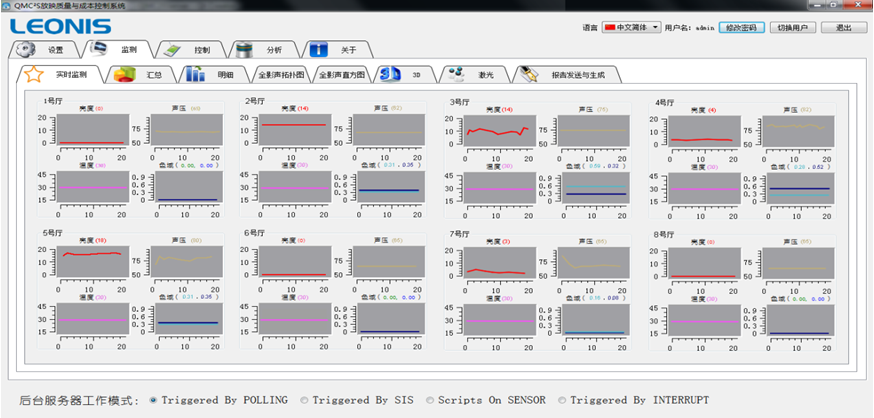
Task: Click the 实时监测 star icon
Action: pyautogui.click(x=33, y=74)
